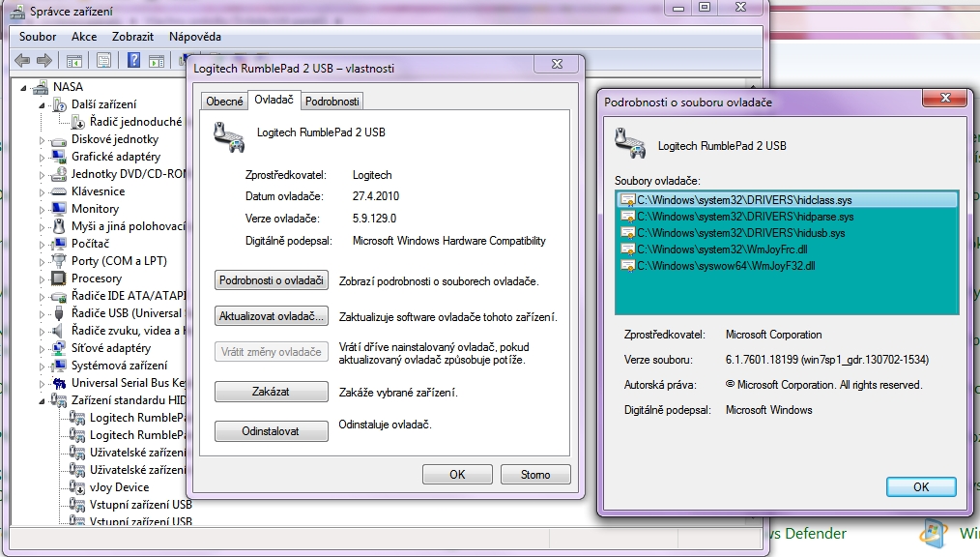Expand the Systémová zařízení node

(43, 366)
